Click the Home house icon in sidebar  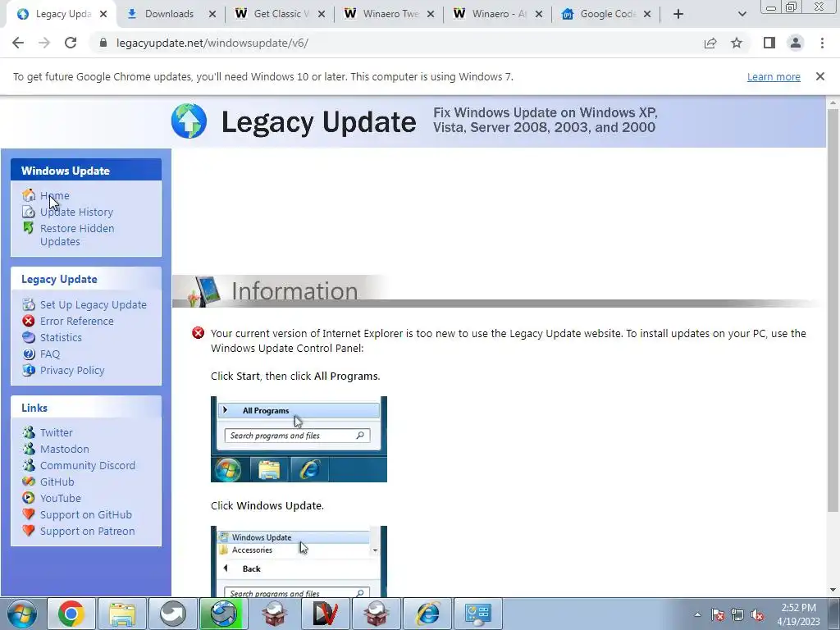click(x=29, y=195)
